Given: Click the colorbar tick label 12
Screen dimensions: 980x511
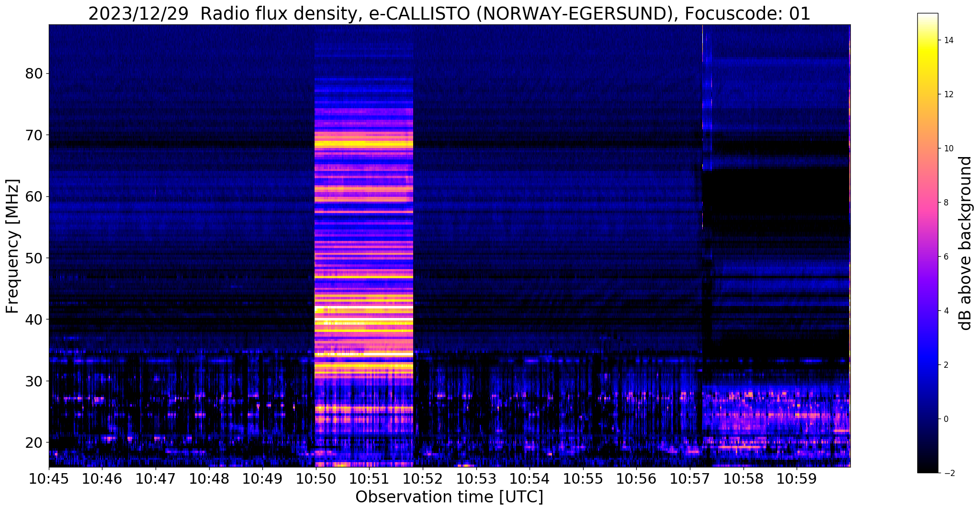Looking at the screenshot, I should [x=948, y=94].
